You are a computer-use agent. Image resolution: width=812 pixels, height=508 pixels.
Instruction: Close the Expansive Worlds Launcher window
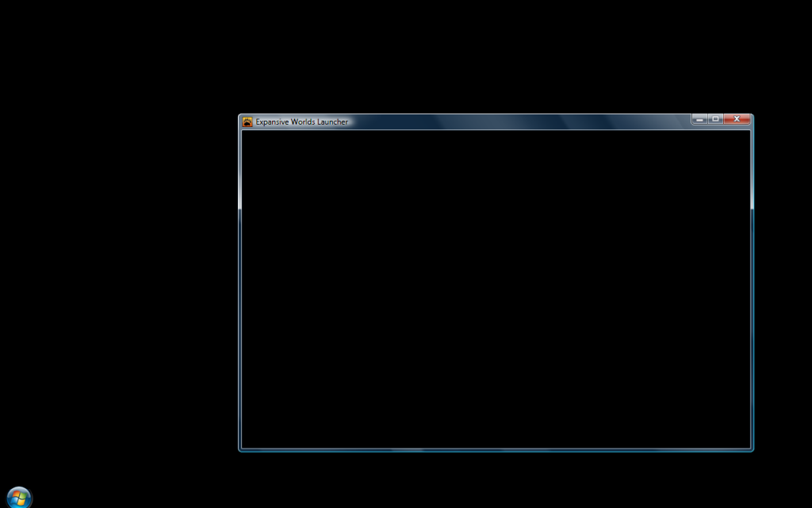pyautogui.click(x=737, y=119)
